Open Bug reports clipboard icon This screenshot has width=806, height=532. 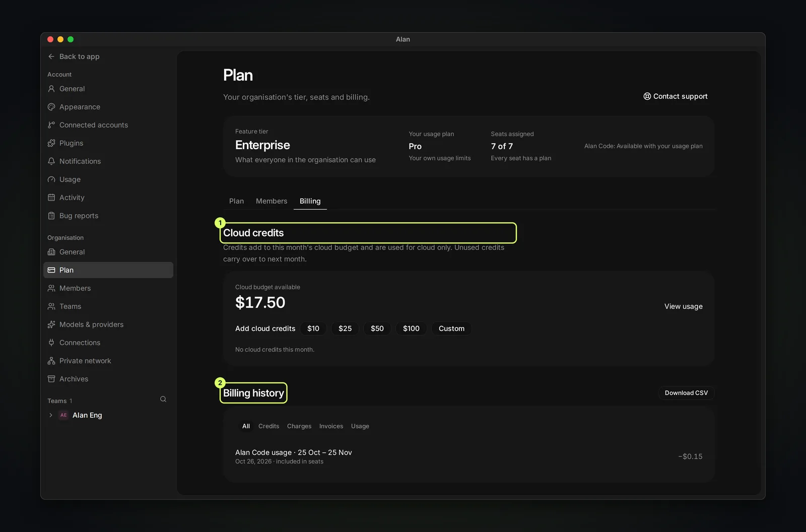tap(51, 216)
